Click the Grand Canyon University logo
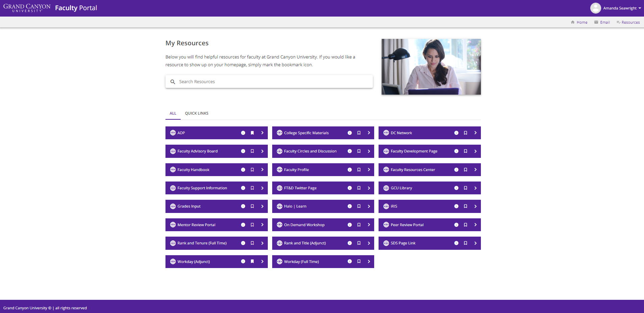This screenshot has height=313, width=644. (27, 8)
